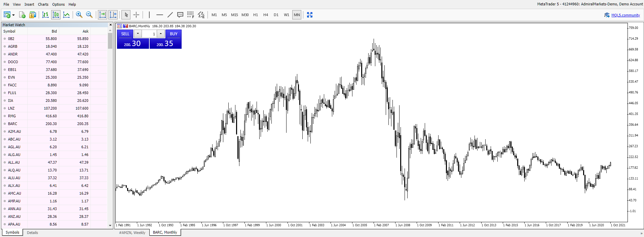This screenshot has height=237, width=644.
Task: Switch to line chart display
Action: pyautogui.click(x=66, y=15)
